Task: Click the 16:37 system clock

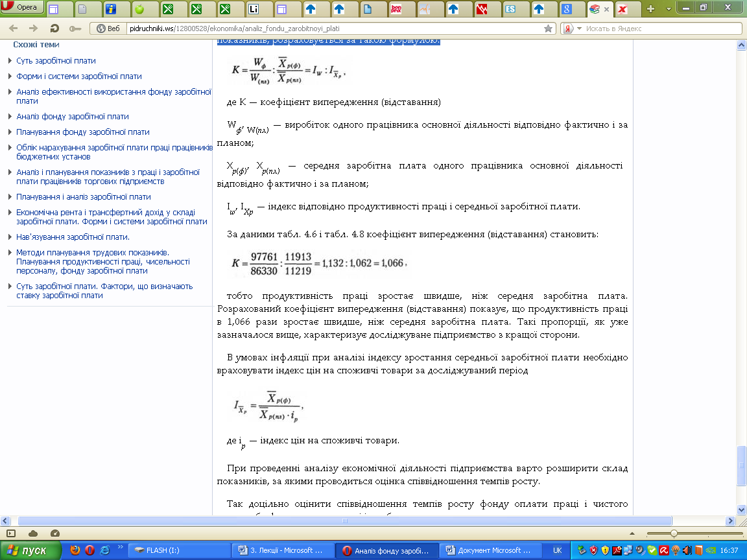Action: tap(729, 550)
